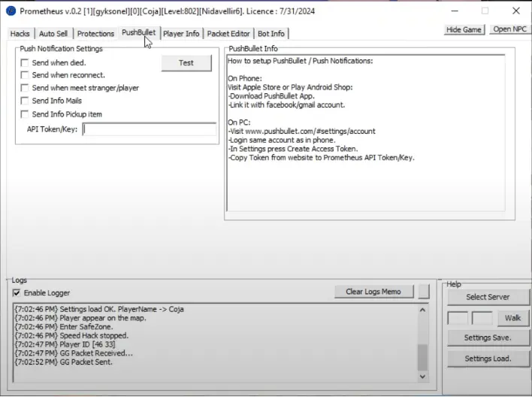Enable Send when died checkbox
Image resolution: width=532 pixels, height=397 pixels.
click(x=25, y=63)
